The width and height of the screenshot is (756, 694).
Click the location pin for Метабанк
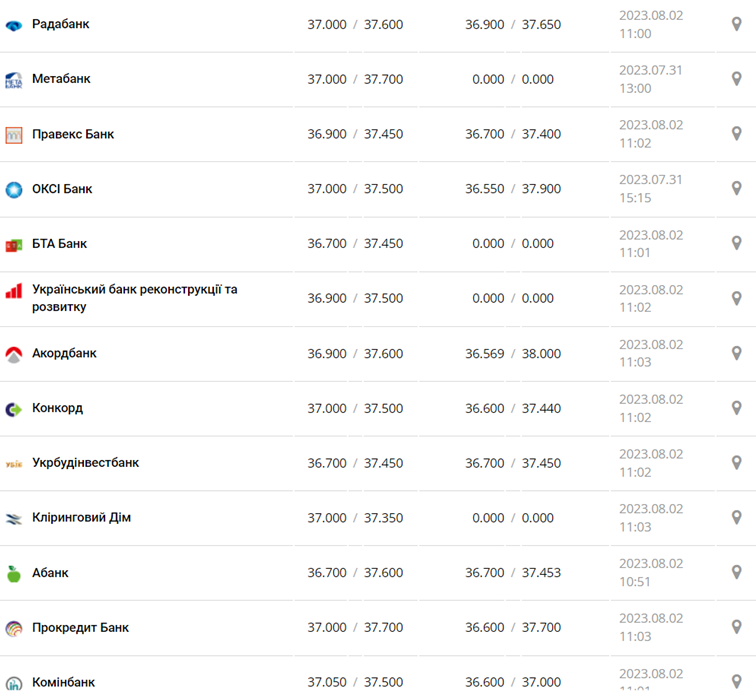click(736, 79)
